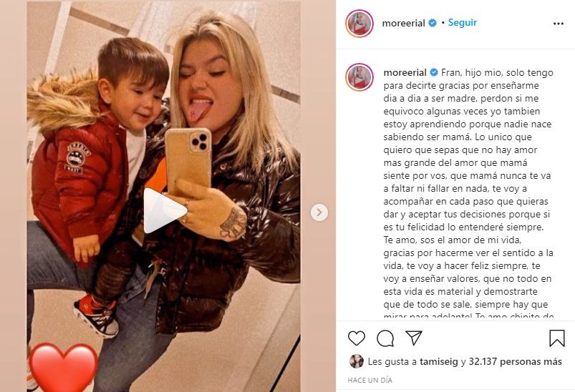The image size is (575, 392).
Task: Follow moreerial via the Seguir link
Action: 462,22
